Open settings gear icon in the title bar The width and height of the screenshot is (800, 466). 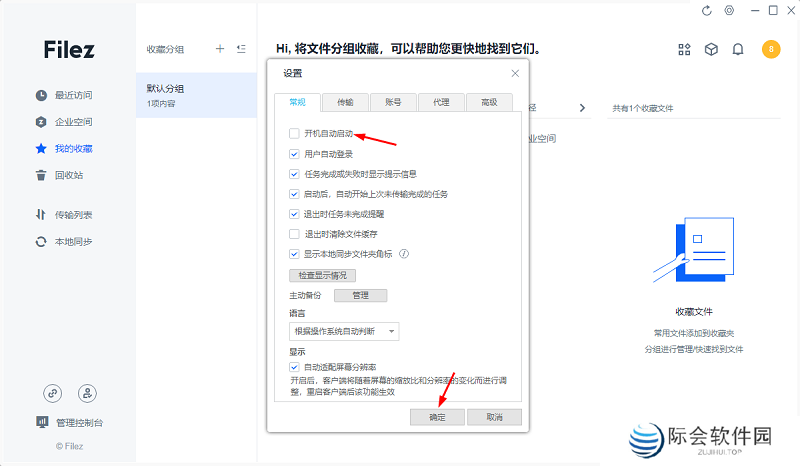[x=730, y=10]
